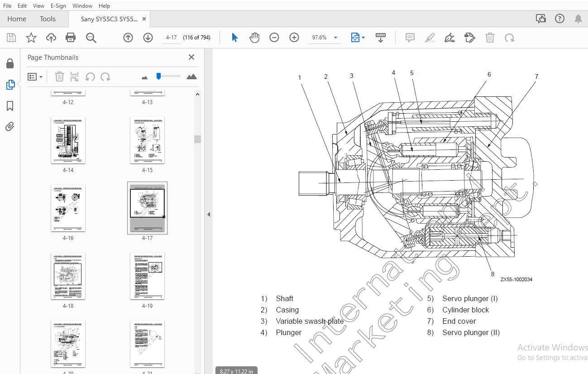
Task: Rotate thumbnail pages counterclockwise
Action: (90, 77)
